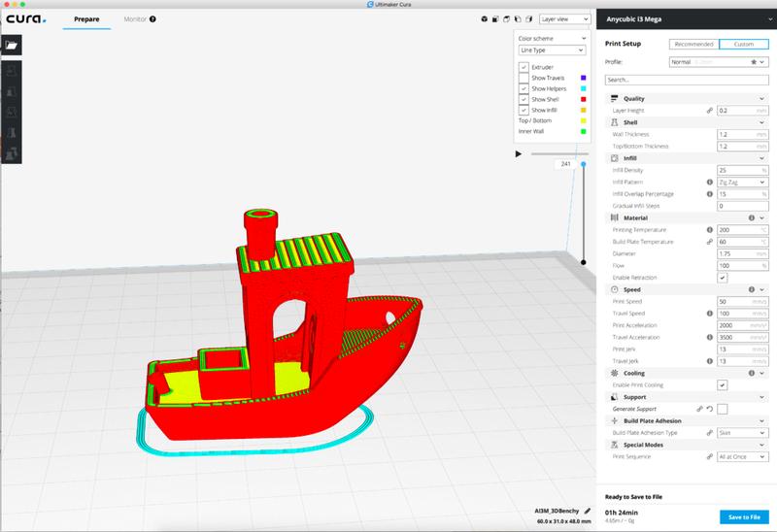The height and width of the screenshot is (532, 777).
Task: Open the Build Plate Adhesion Type dropdown
Action: 743,432
